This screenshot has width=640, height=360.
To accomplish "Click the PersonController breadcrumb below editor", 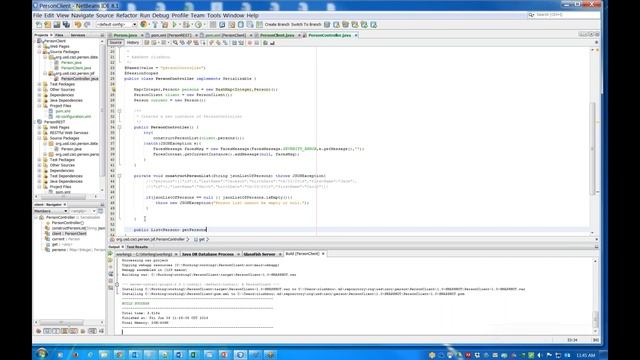I will 150,239.
